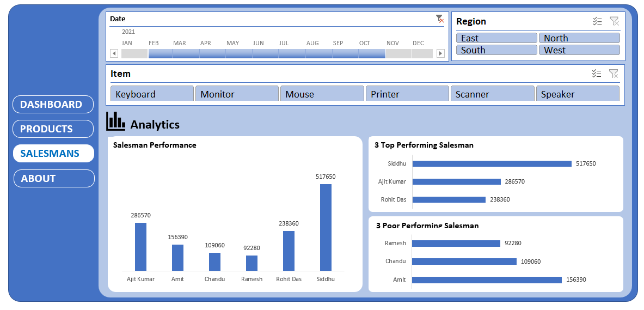Clear the Date timeline filter
644x310 pixels.
tap(440, 19)
